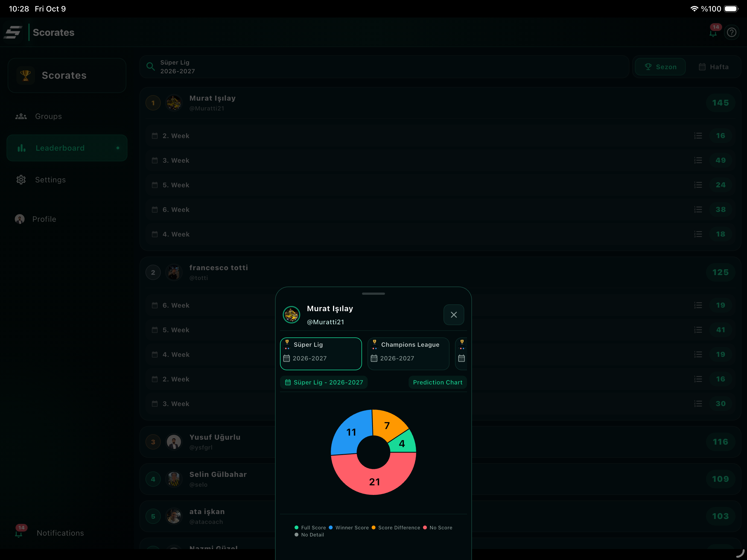747x560 pixels.
Task: Click the Scorates trophy button
Action: (x=67, y=75)
